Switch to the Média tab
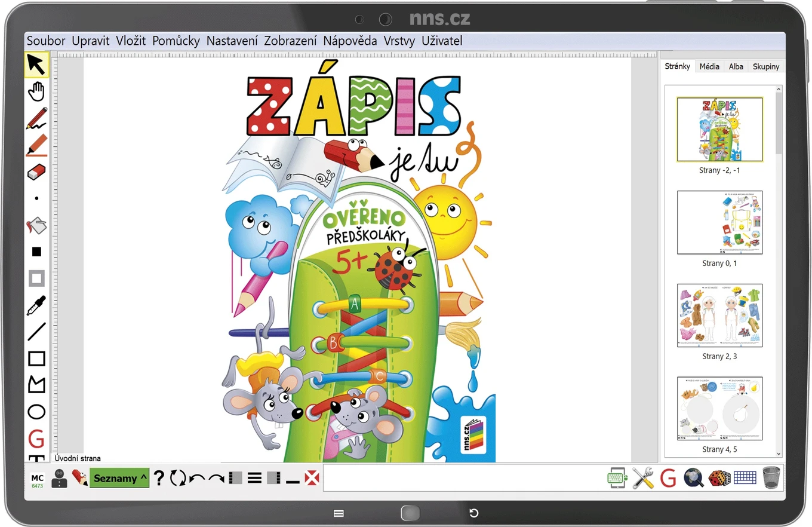The width and height of the screenshot is (812, 527). pos(709,66)
